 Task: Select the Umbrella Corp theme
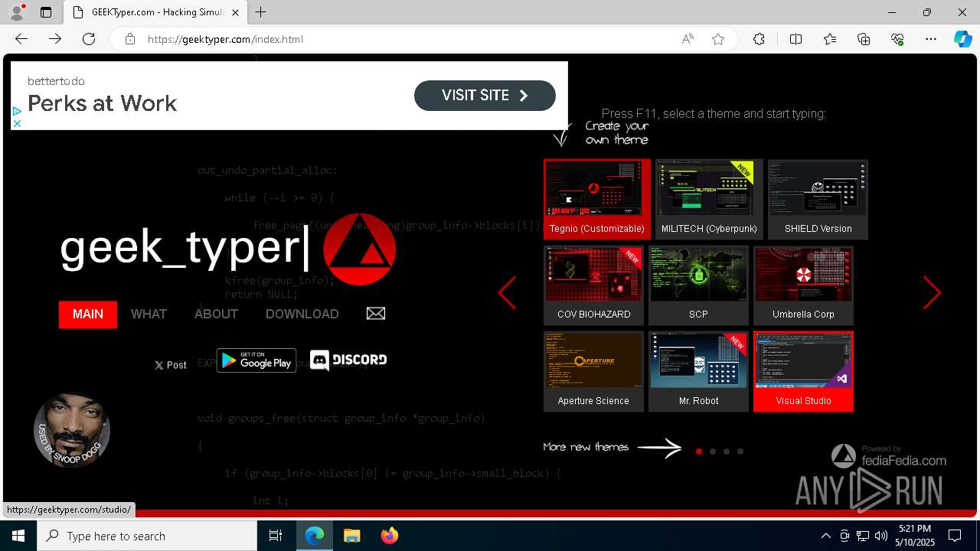tap(803, 285)
